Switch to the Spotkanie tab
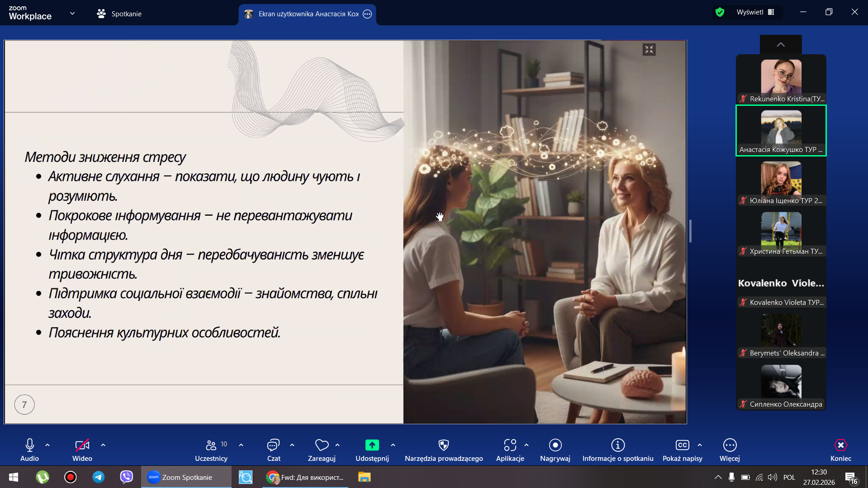 [119, 14]
